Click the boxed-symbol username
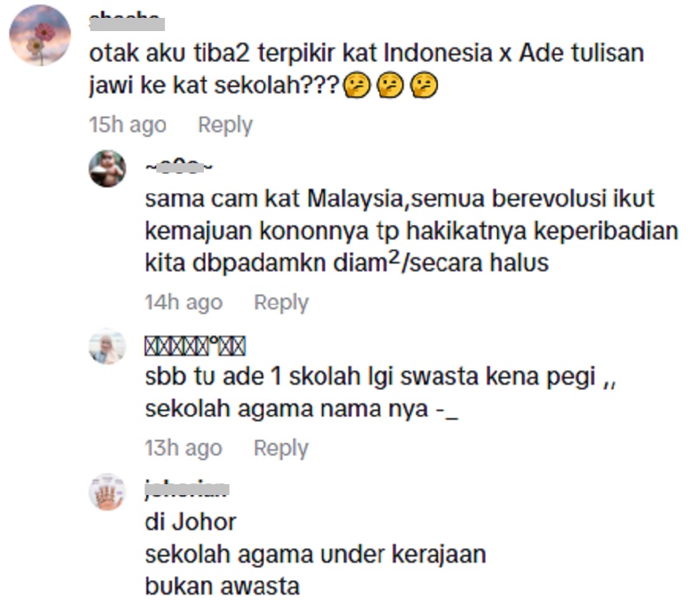 click(x=195, y=346)
